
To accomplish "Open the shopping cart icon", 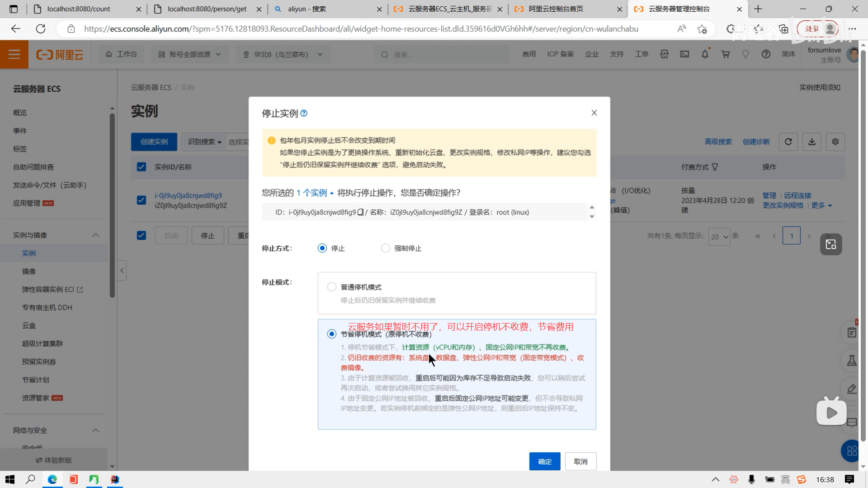I will pos(725,54).
